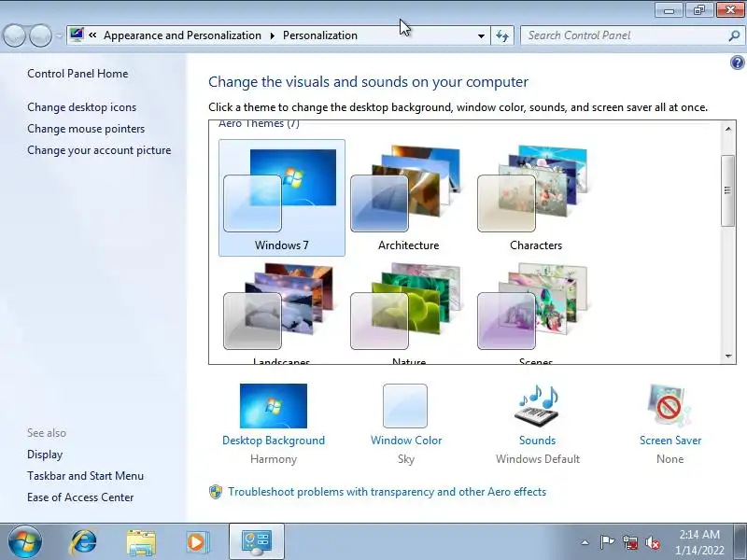This screenshot has width=747, height=560.
Task: Open the recent pages dropdown arrow
Action: [x=59, y=35]
